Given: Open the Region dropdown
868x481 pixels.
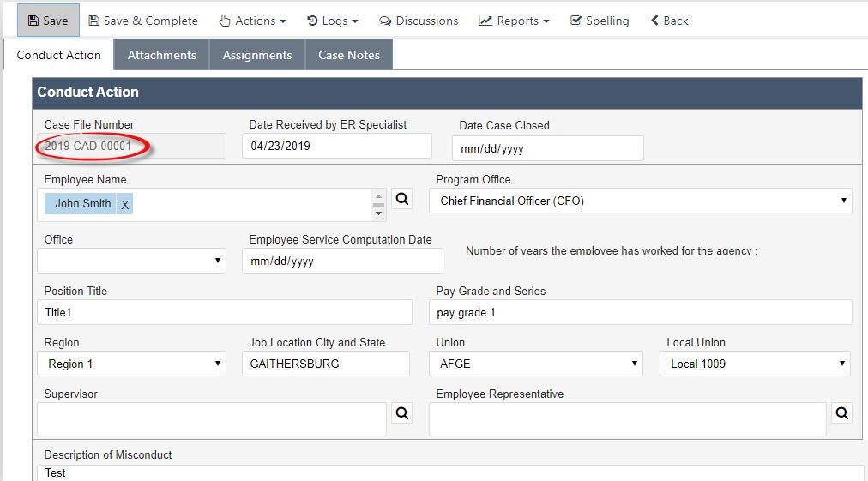Looking at the screenshot, I should point(132,364).
